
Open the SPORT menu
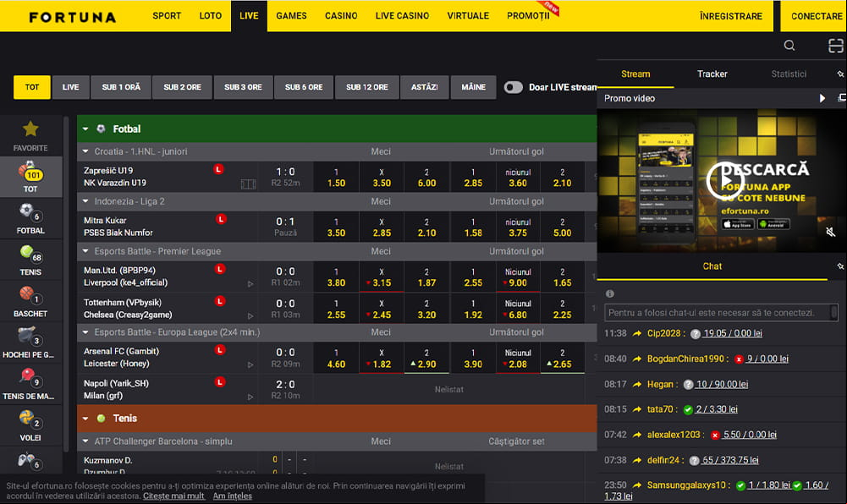click(167, 16)
